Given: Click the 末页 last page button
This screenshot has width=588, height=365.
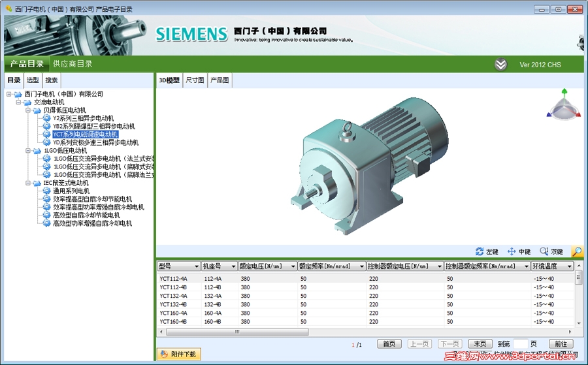Looking at the screenshot, I should pos(480,344).
